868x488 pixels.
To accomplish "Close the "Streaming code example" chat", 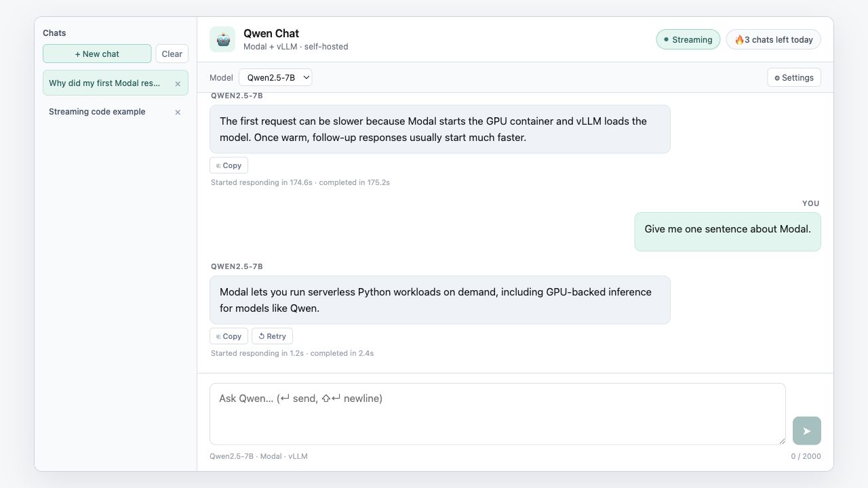I will [x=178, y=112].
